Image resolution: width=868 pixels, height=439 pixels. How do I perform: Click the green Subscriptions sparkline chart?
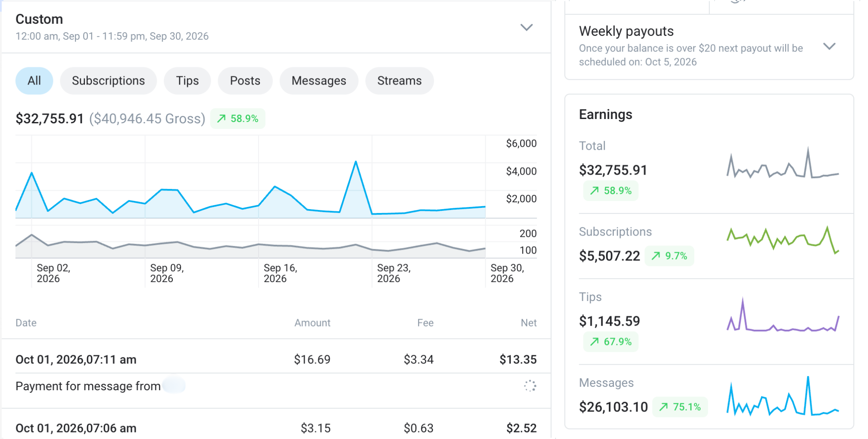782,240
